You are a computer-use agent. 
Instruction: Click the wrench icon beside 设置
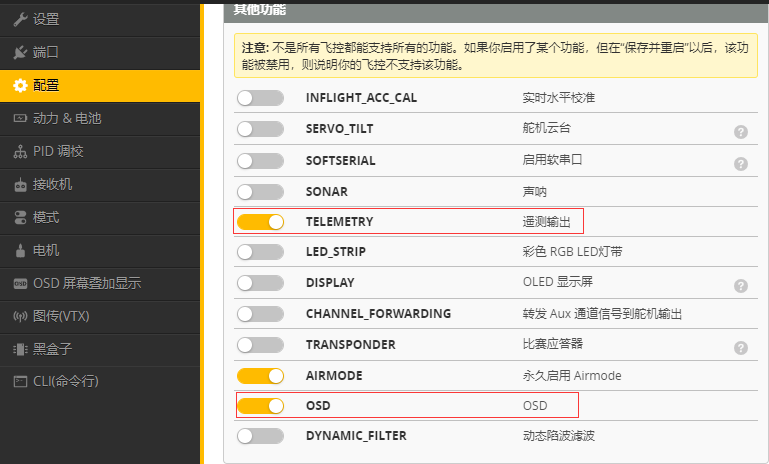click(20, 19)
